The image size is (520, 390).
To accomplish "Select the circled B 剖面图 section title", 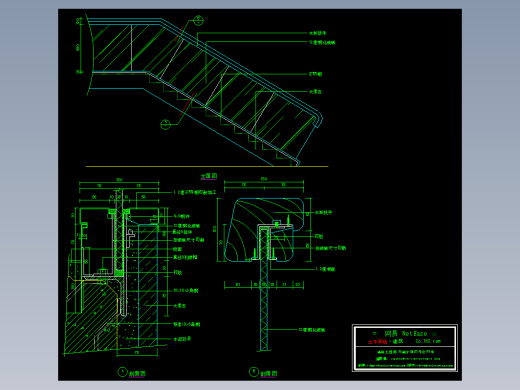I will click(x=263, y=372).
